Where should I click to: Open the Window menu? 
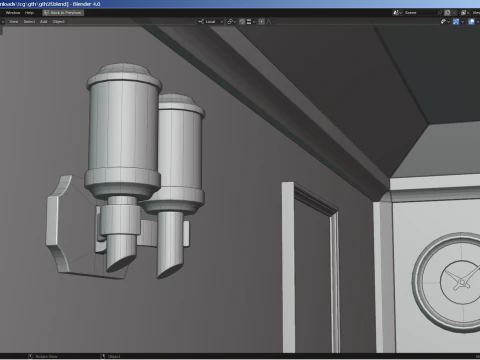[13, 13]
